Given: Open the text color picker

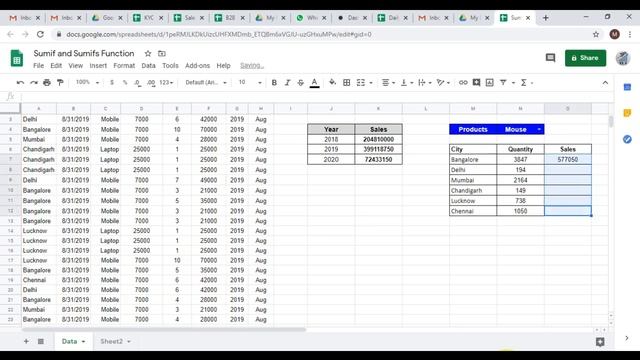Looking at the screenshot, I should click(314, 83).
